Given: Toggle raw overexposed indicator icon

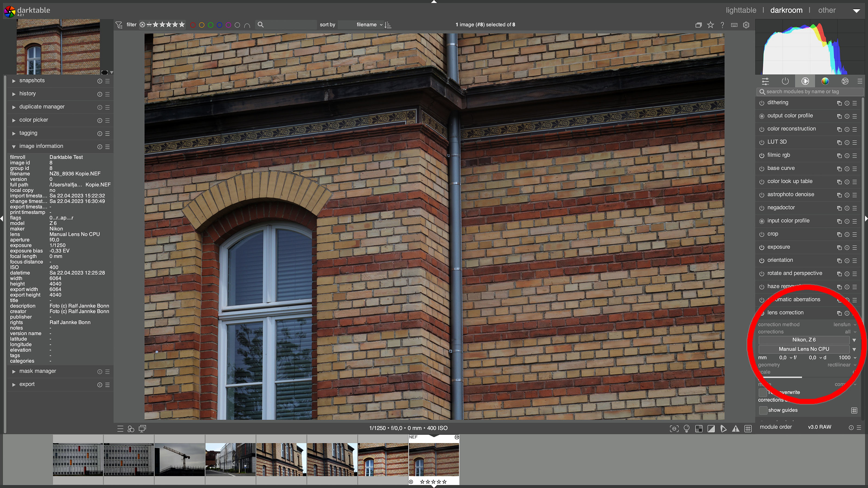Looking at the screenshot, I should coord(698,429).
